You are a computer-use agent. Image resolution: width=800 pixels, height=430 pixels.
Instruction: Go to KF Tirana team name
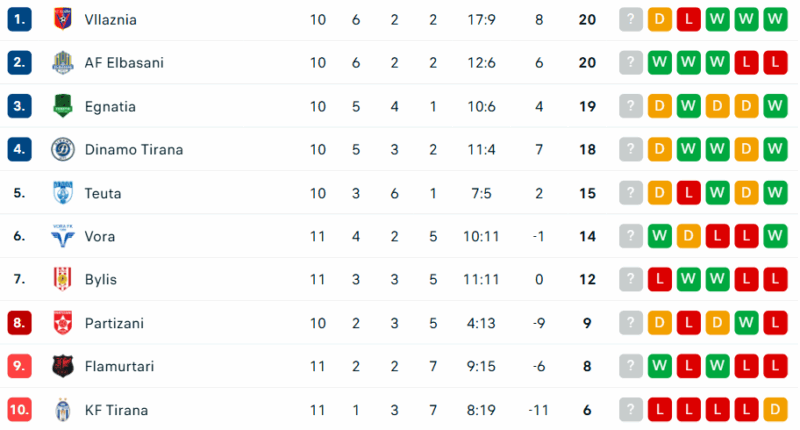[116, 410]
